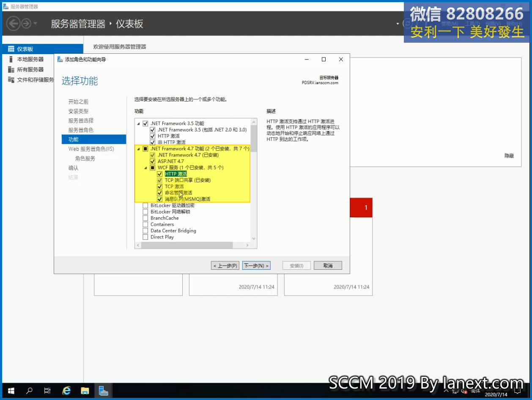The image size is (532, 400).
Task: Toggle WCF 服务 checkbox
Action: [x=153, y=168]
